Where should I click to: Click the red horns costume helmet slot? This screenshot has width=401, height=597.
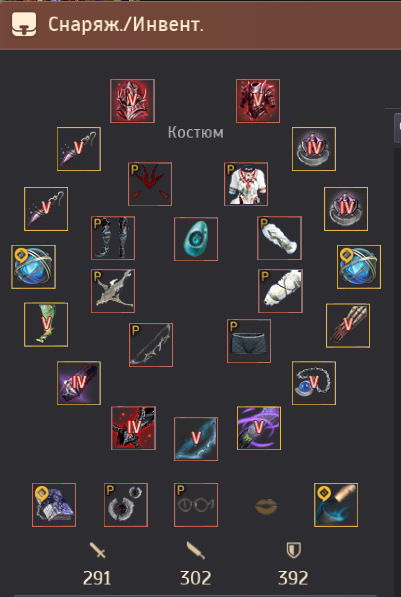(x=150, y=184)
